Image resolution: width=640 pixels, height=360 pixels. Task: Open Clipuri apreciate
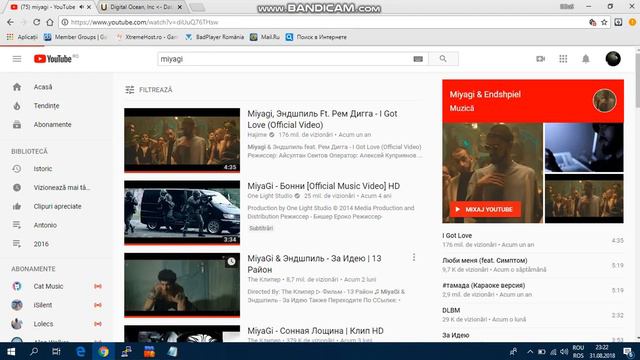coord(57,206)
